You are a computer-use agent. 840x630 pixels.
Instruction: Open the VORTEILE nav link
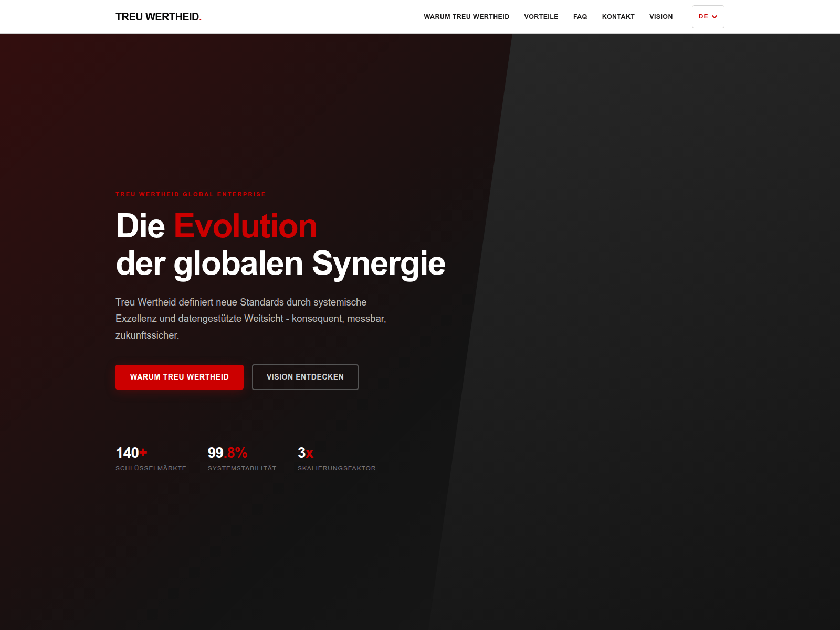(541, 17)
